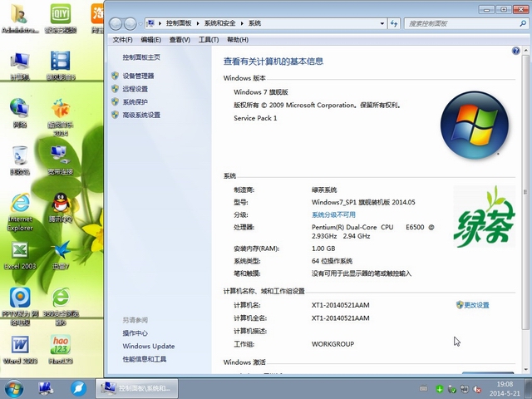Open the Computer desktop icon
The width and height of the screenshot is (532, 399).
[x=20, y=66]
